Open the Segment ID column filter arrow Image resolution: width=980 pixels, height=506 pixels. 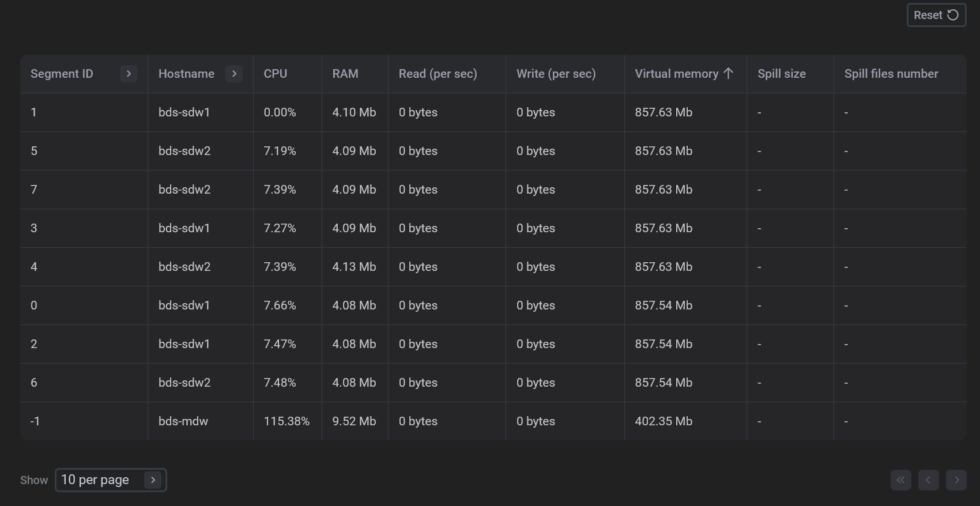129,74
